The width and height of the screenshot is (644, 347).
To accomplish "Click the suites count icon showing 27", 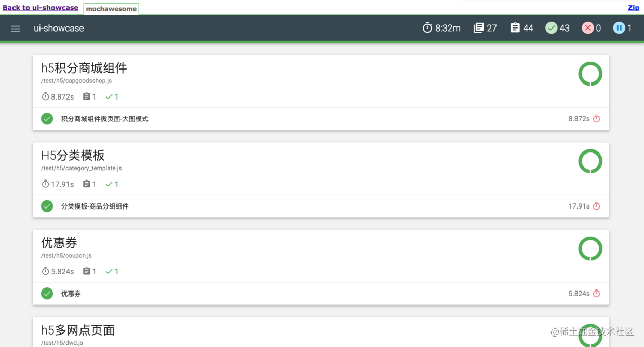I will pos(478,28).
